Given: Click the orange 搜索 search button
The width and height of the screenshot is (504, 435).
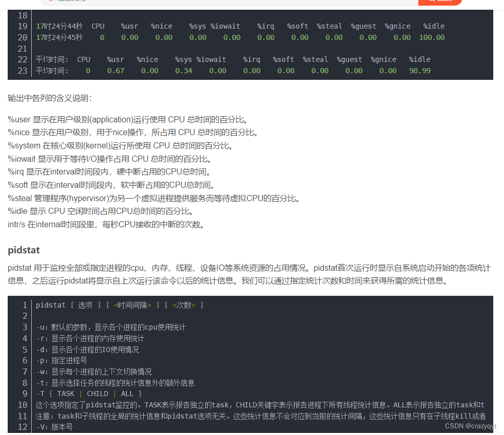Looking at the screenshot, I should 441,2.
